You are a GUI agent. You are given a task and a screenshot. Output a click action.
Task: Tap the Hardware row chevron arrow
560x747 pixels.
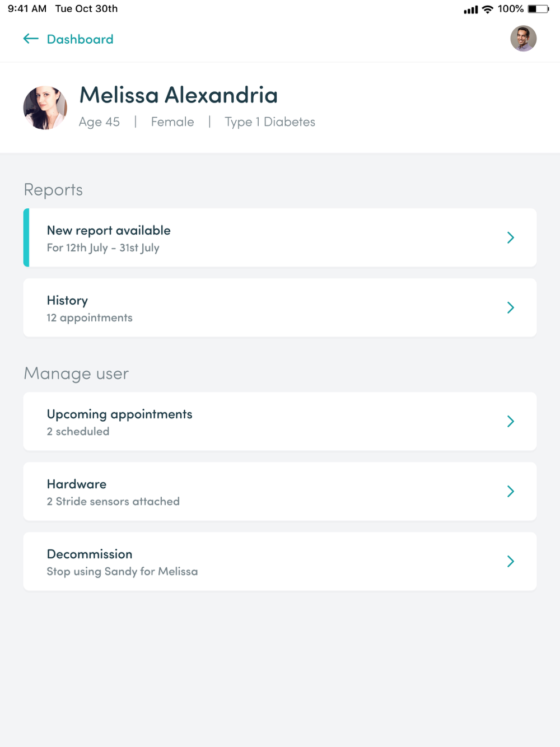point(510,491)
